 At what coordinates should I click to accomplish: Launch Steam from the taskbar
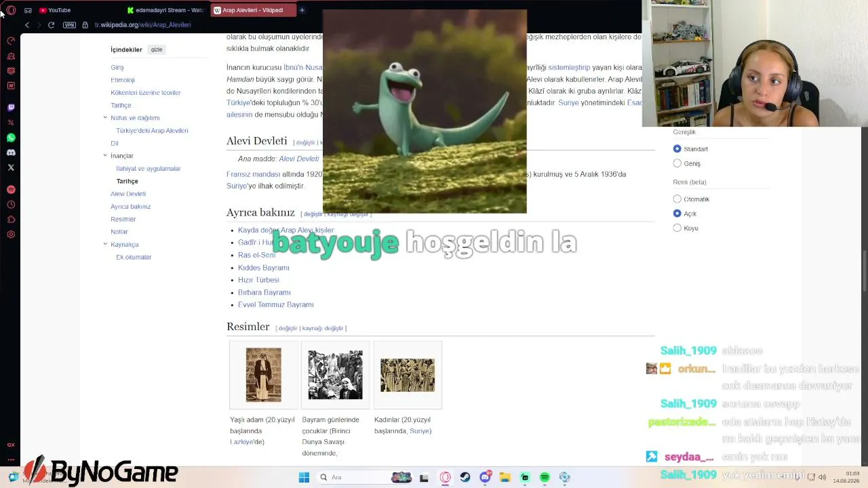465,477
